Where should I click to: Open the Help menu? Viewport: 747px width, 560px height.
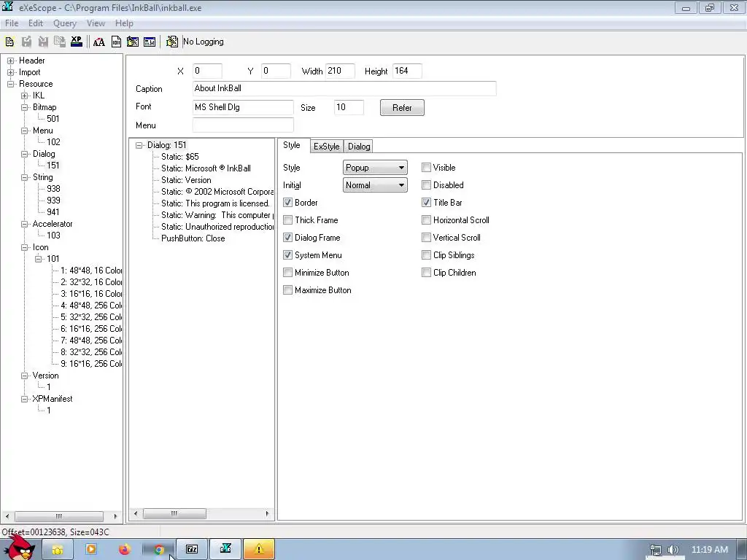[x=124, y=23]
